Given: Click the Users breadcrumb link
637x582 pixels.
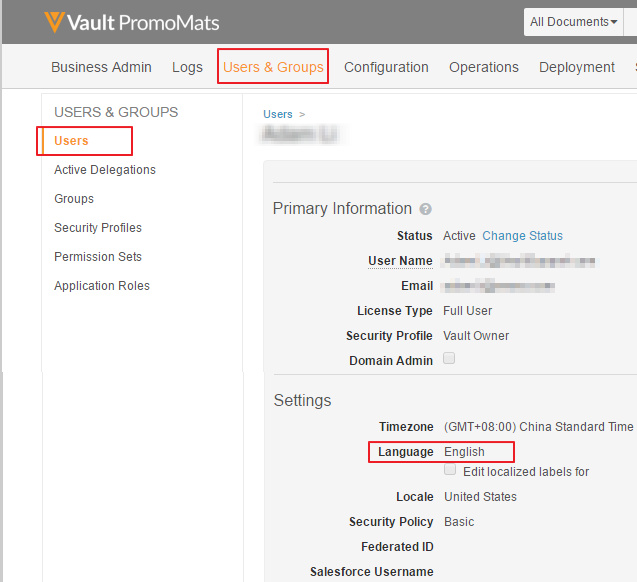Looking at the screenshot, I should tap(278, 115).
